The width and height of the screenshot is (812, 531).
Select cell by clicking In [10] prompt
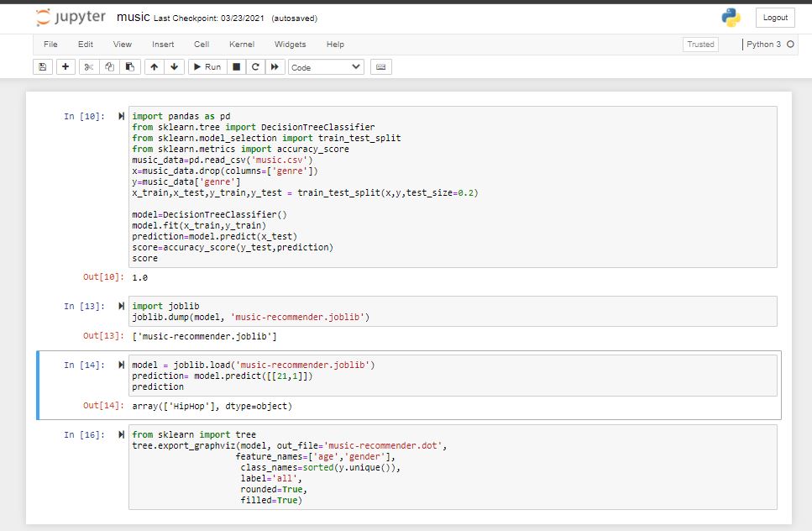[85, 117]
